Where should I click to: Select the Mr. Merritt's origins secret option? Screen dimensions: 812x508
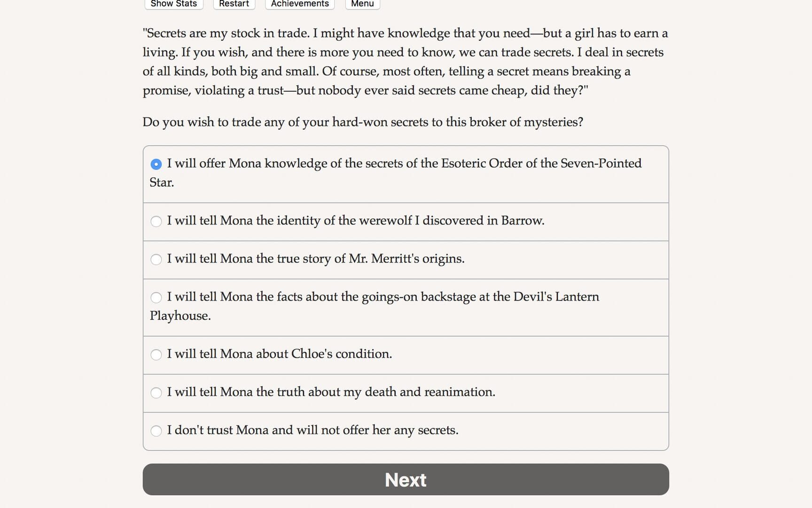[316, 259]
